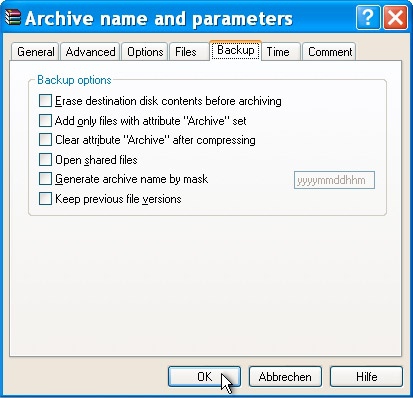Click the WinRAR books icon in title bar
This screenshot has width=413, height=398.
pyautogui.click(x=13, y=17)
